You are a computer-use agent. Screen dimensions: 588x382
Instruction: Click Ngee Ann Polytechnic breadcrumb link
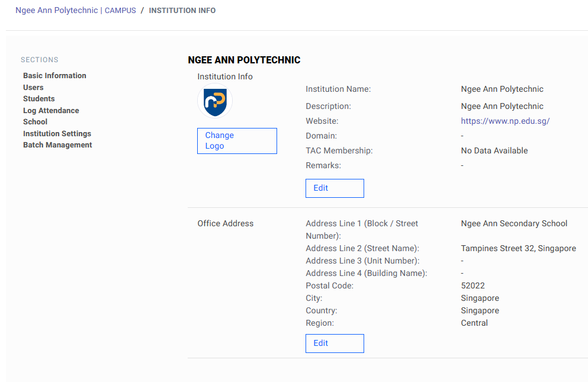[x=56, y=11]
